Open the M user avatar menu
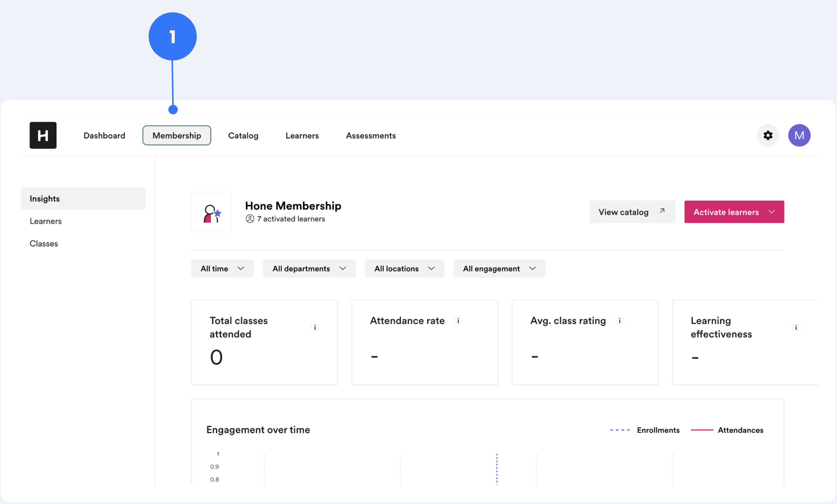Image resolution: width=837 pixels, height=504 pixels. coord(799,135)
